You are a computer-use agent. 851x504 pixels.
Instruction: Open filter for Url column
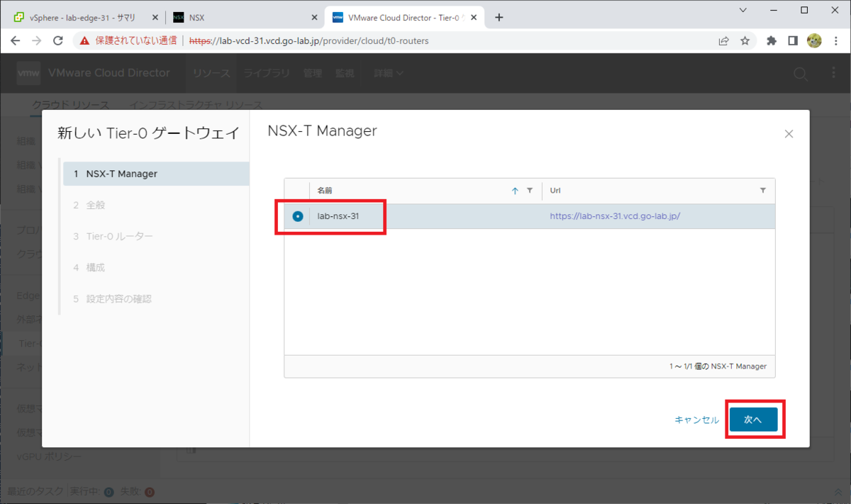point(763,191)
